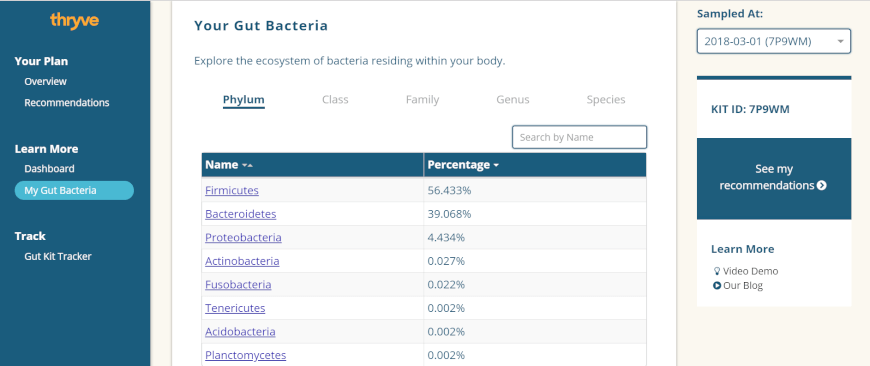Go to Overview in sidebar
Image resolution: width=870 pixels, height=366 pixels.
click(45, 82)
